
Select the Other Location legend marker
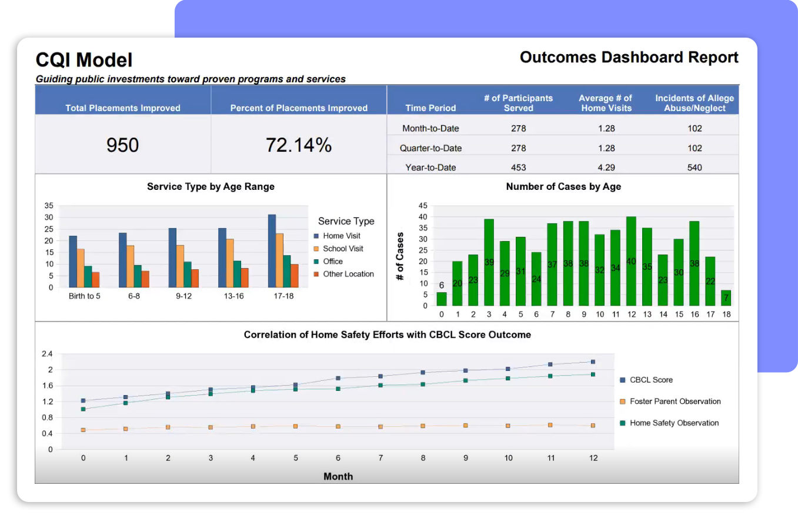pyautogui.click(x=316, y=274)
